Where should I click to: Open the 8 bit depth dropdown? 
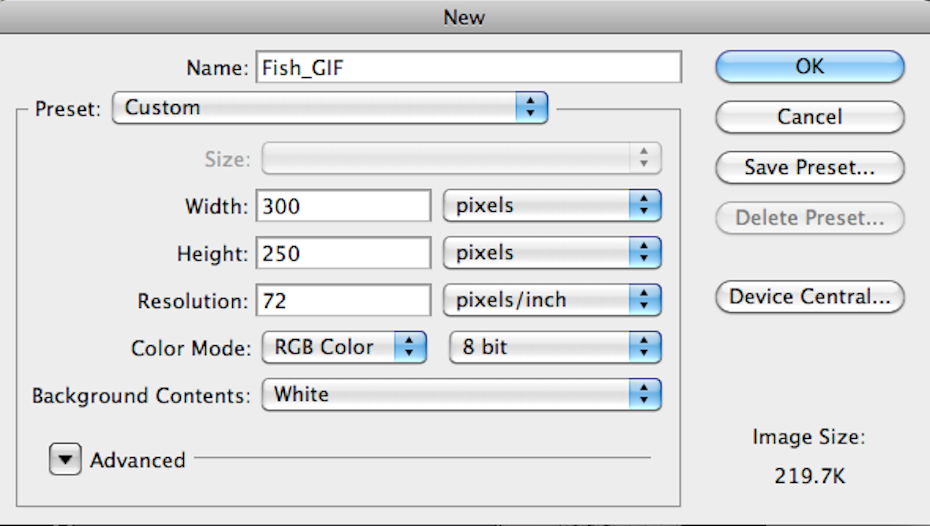pos(556,347)
